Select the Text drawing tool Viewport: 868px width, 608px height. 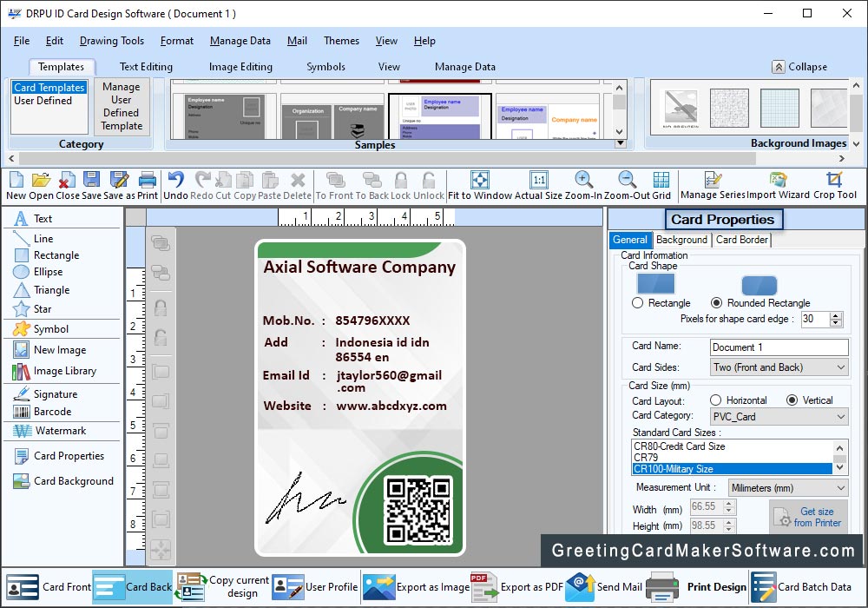pos(33,219)
